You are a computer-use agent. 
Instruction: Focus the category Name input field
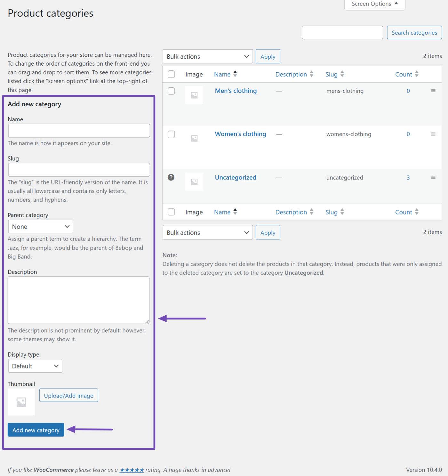[79, 131]
